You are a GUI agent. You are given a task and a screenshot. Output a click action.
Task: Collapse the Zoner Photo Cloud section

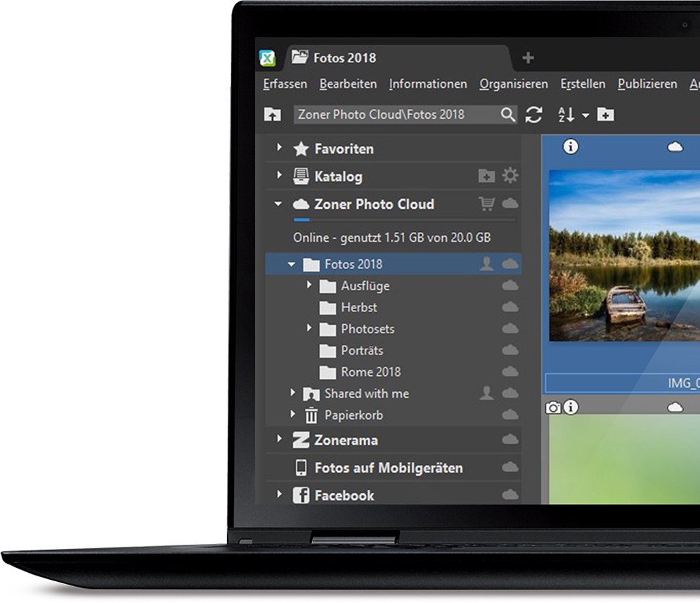click(278, 204)
